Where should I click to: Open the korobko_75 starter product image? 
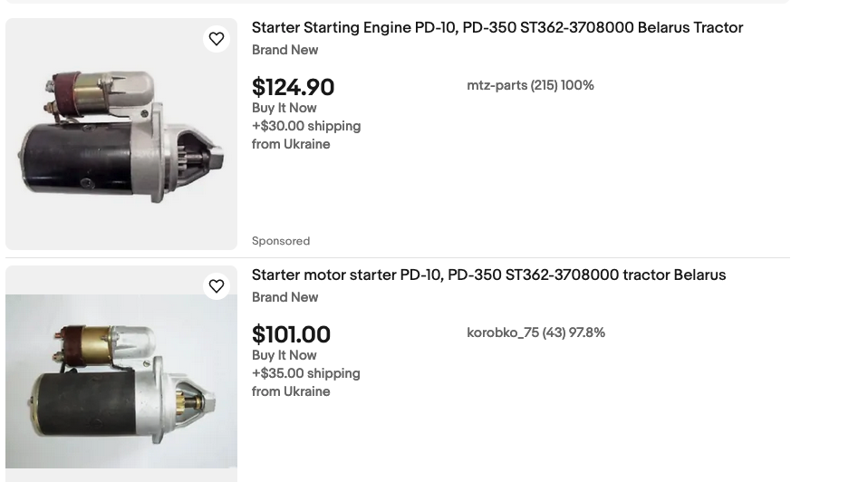(x=121, y=381)
